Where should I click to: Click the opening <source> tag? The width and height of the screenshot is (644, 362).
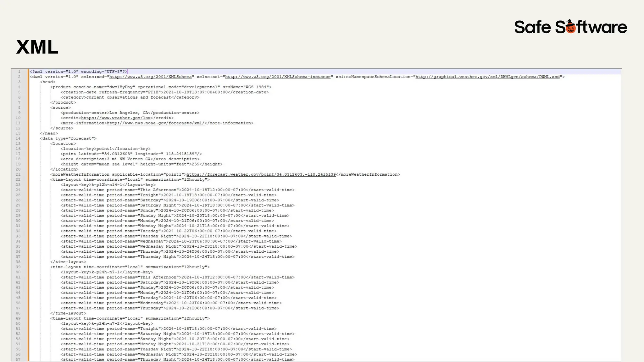coord(60,107)
